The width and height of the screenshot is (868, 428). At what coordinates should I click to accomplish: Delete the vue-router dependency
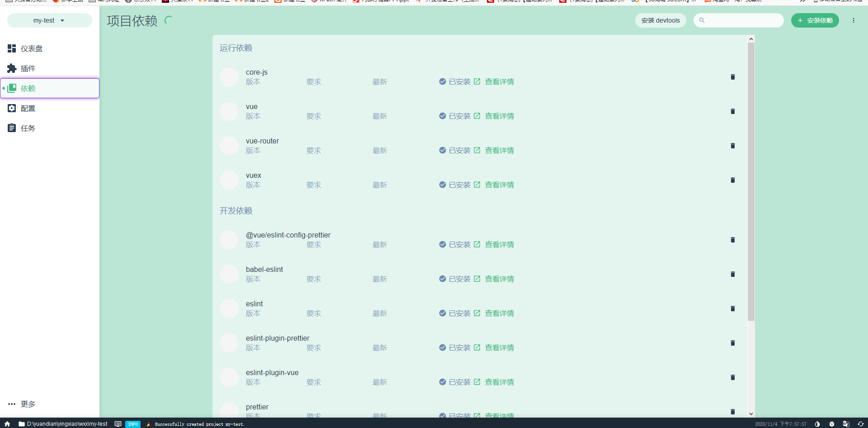coord(733,146)
